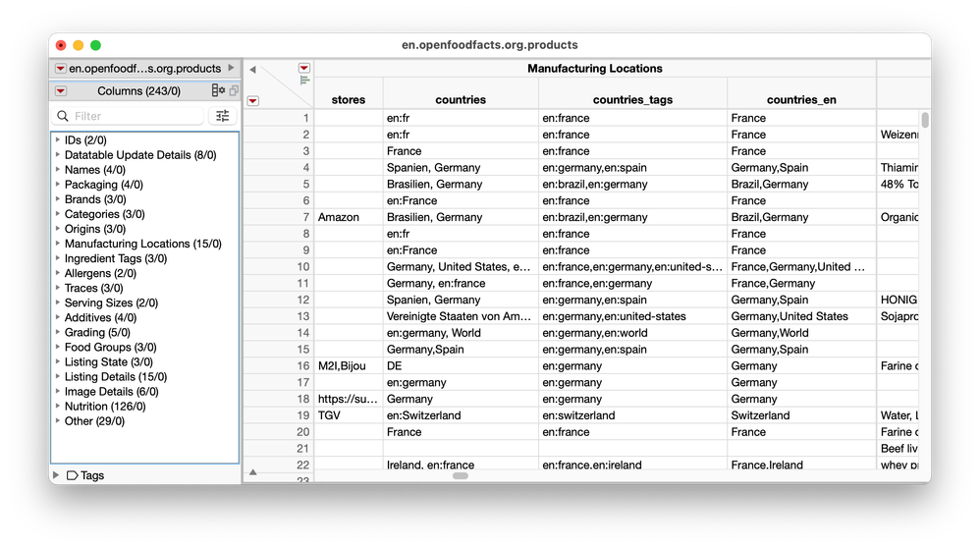Click the right arrow beside table name
Viewport: 980px width, 549px height.
(x=231, y=68)
